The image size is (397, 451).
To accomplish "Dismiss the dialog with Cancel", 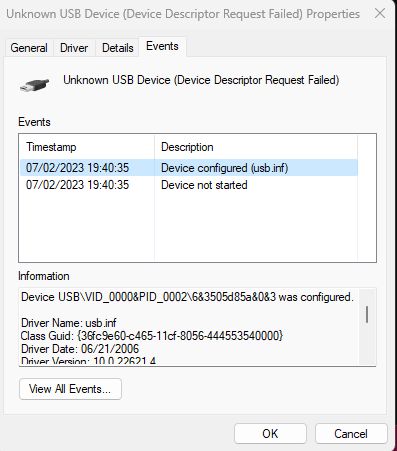I will tap(351, 433).
